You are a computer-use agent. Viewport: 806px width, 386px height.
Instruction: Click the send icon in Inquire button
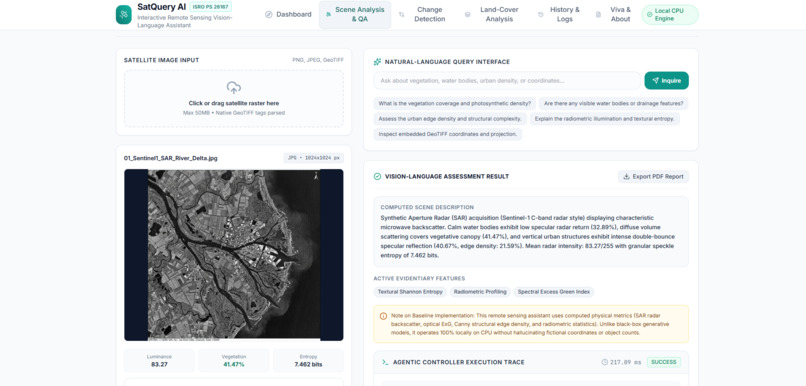pos(655,81)
